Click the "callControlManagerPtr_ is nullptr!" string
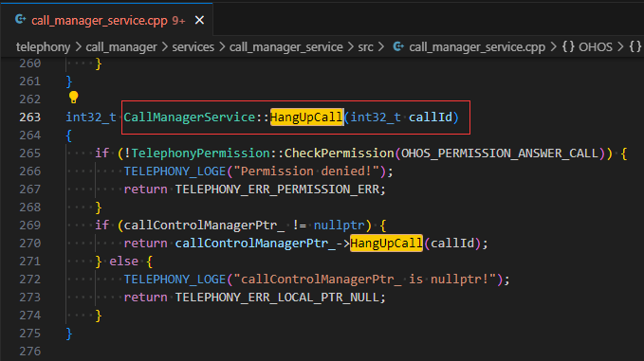Screen dimensions: 644x361 click(364, 280)
